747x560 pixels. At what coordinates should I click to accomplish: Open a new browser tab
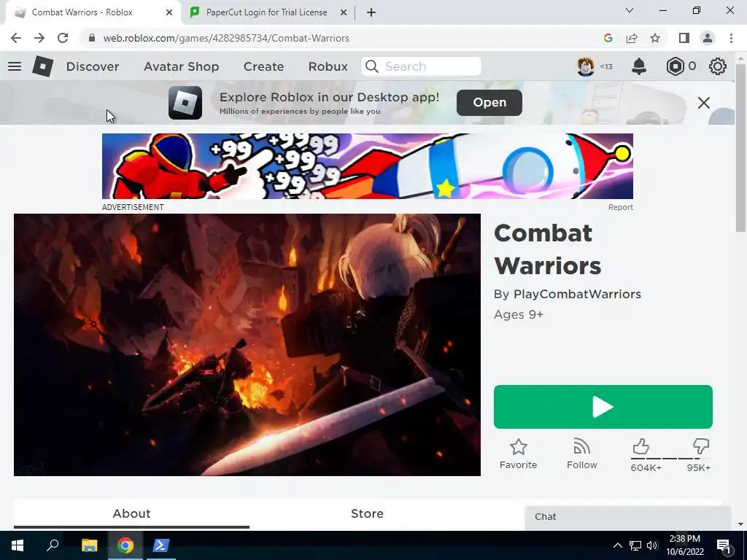(371, 12)
